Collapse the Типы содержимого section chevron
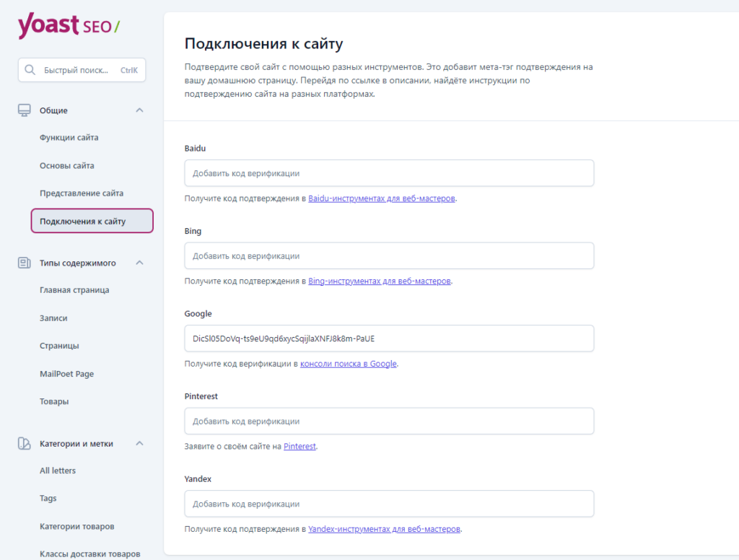 [139, 263]
